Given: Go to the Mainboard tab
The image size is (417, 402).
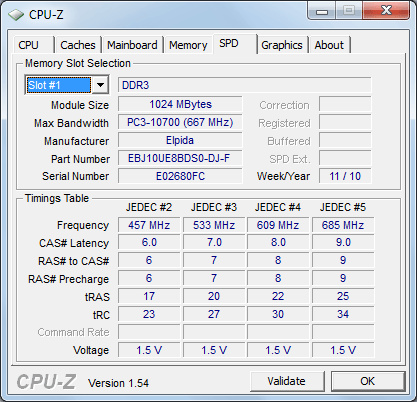Looking at the screenshot, I should 132,45.
